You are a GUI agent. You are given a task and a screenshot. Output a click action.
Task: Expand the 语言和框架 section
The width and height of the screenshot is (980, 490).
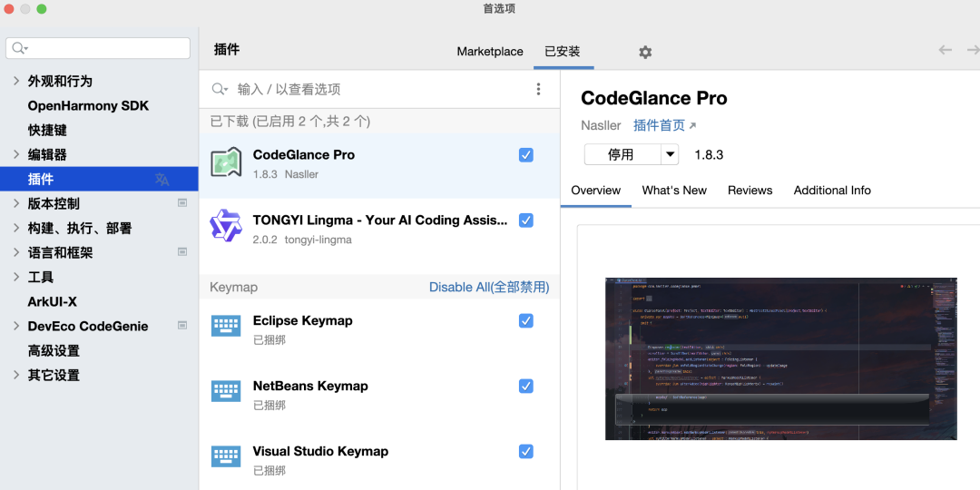(16, 252)
